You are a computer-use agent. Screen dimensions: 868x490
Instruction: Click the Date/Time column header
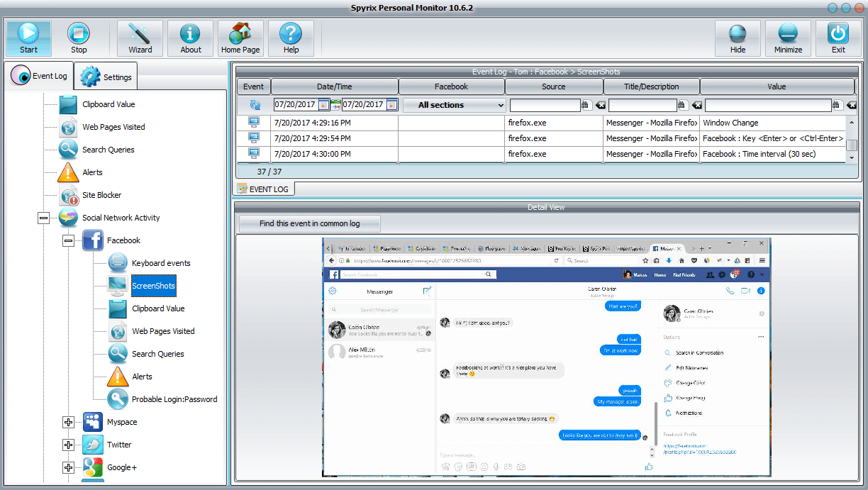tap(335, 87)
